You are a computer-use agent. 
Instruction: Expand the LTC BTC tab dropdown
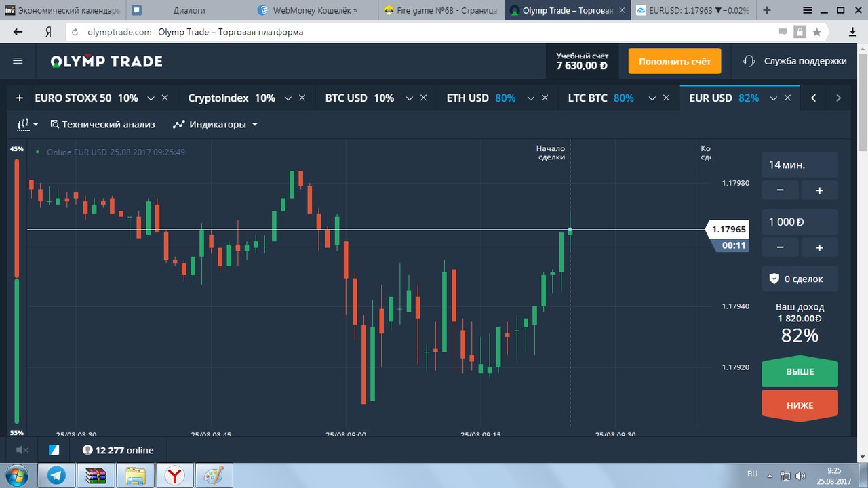tap(652, 98)
